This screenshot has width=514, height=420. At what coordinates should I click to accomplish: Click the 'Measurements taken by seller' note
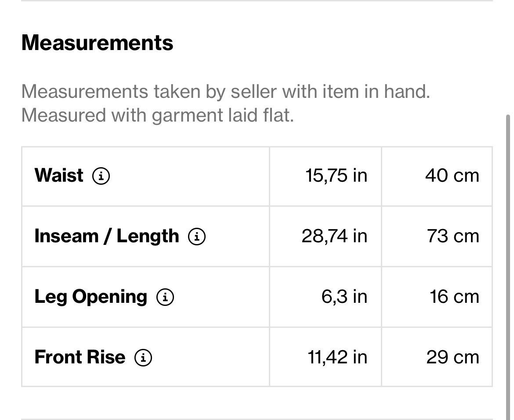click(225, 91)
